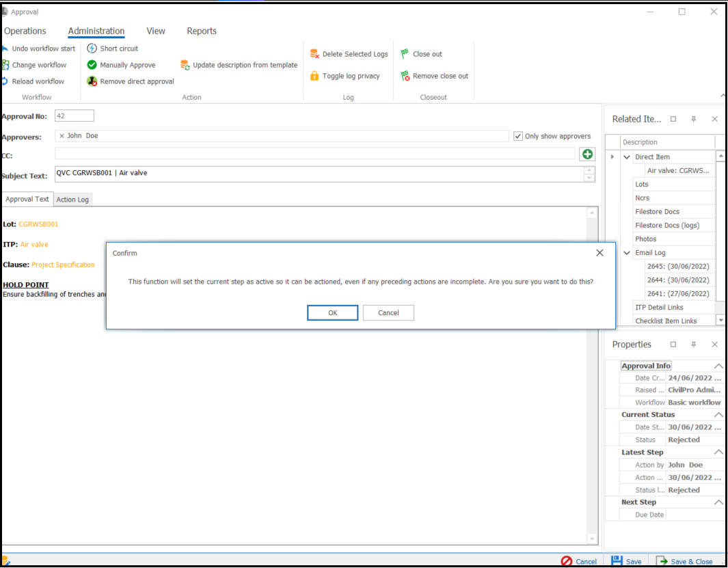Open the Reports ribbon tab
This screenshot has height=568, width=728.
(202, 31)
